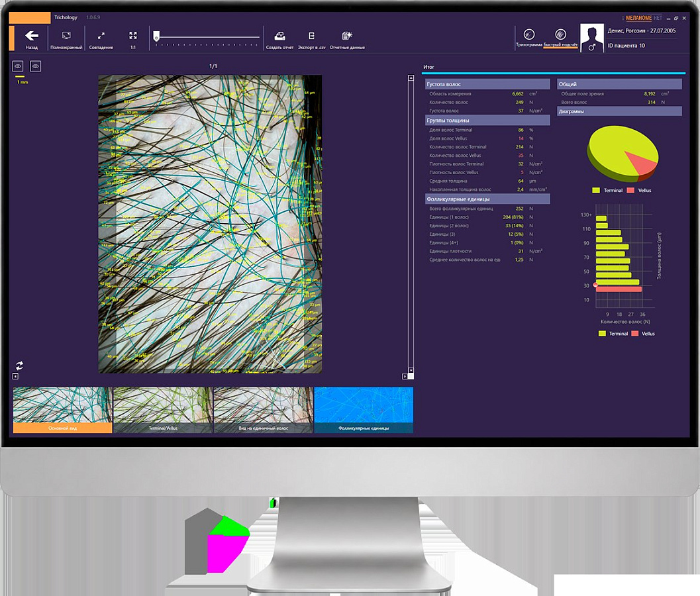The image size is (700, 596).
Task: Click the МЕЛАНОМЕ НЕТ logo link
Action: click(644, 19)
